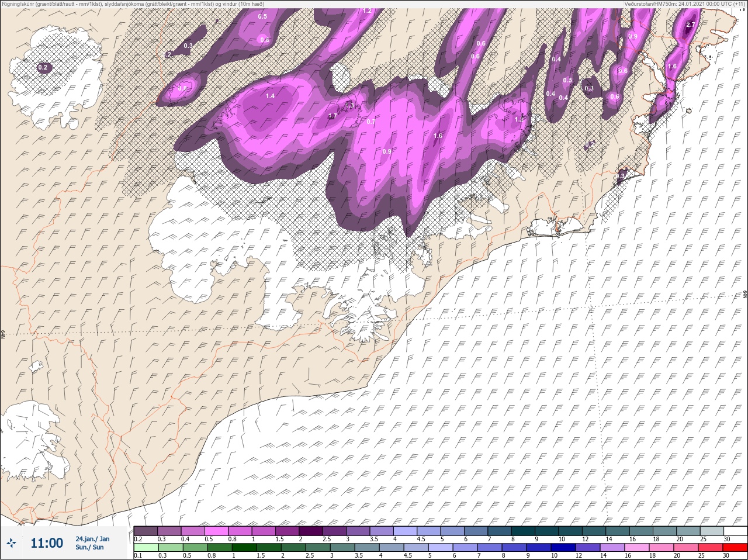Click the 11:00 forecast time label
Screen dimensions: 748x560
click(x=47, y=543)
